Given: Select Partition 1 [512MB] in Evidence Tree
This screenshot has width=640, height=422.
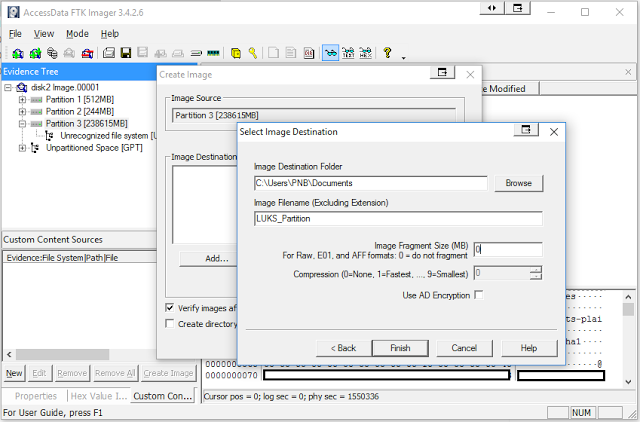Looking at the screenshot, I should pos(80,100).
